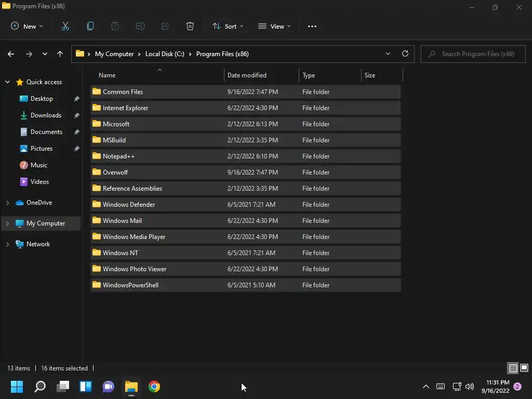Screen dimensions: 532x399
Task: Select the Reference Assemblies folder
Action: (x=246, y=188)
